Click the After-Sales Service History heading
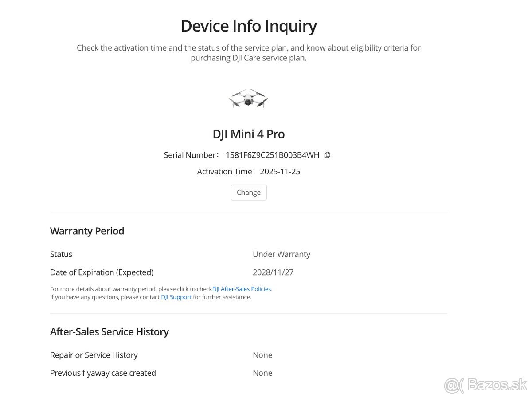 110,332
